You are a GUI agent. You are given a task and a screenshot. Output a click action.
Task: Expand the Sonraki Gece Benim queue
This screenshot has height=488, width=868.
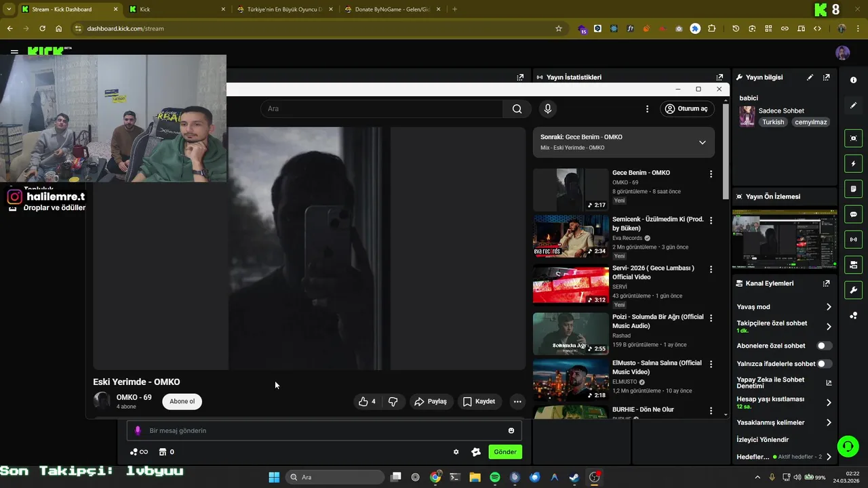pyautogui.click(x=702, y=142)
